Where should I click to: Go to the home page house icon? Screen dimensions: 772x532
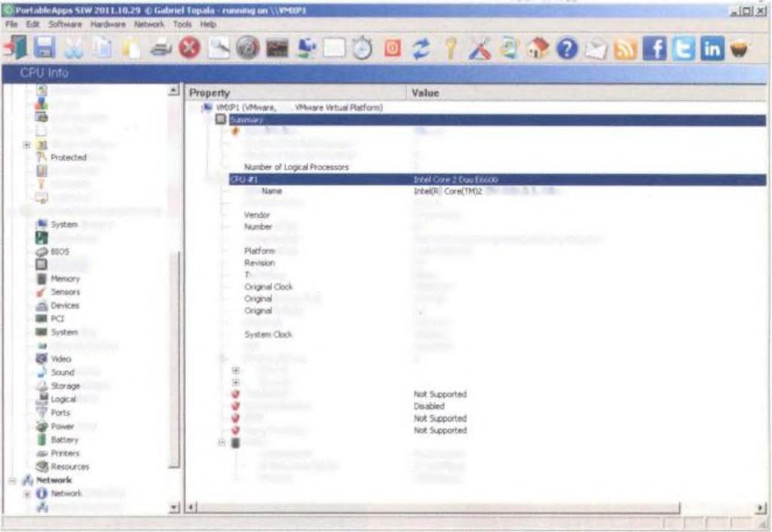click(538, 48)
